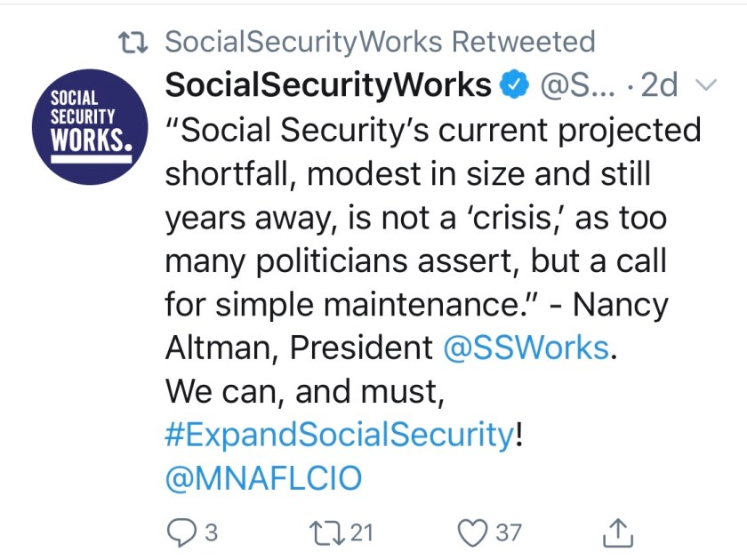
Task: Open the 2d timestamp link
Action: click(659, 86)
